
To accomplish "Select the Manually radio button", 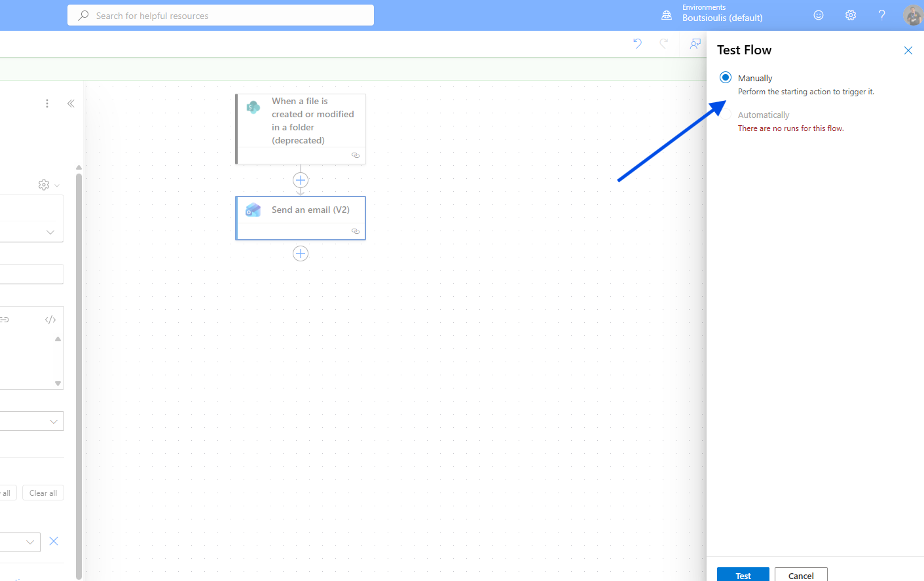I will tap(726, 78).
